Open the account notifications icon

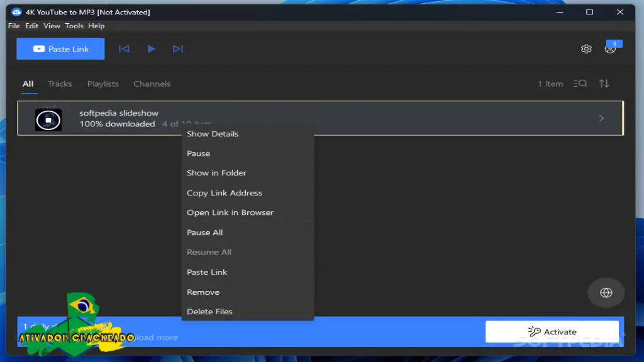click(x=610, y=49)
